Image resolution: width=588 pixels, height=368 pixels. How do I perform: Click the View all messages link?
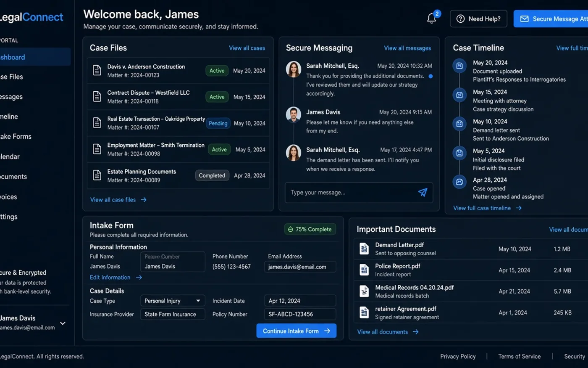pos(407,48)
